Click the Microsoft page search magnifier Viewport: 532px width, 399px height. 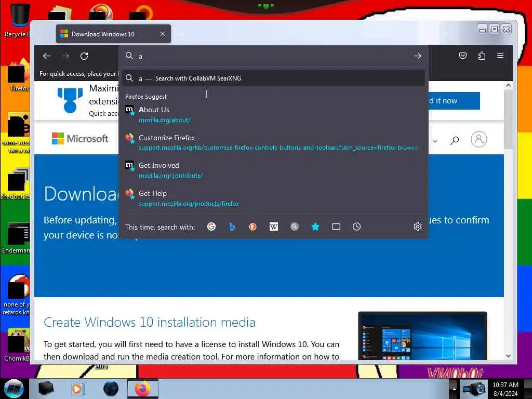point(455,140)
